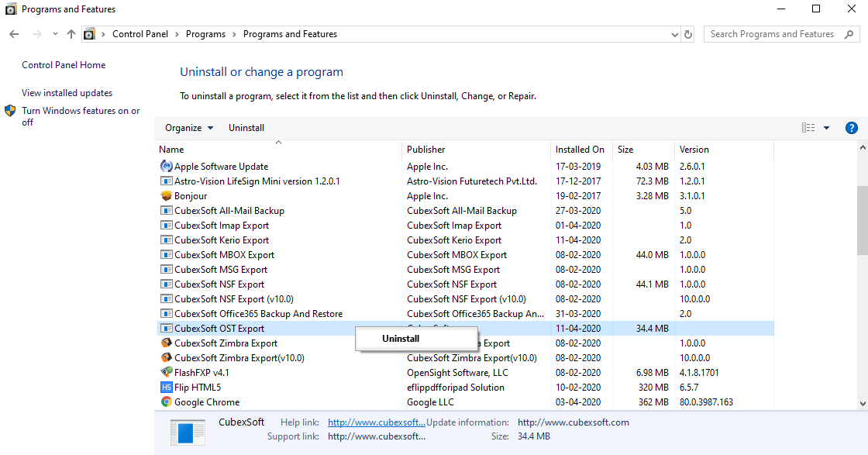
Task: Click Uninstall in the toolbar
Action: click(246, 128)
